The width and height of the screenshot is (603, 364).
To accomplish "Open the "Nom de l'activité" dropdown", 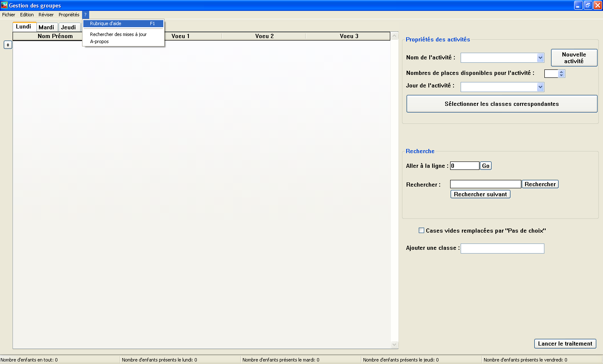I will [540, 58].
